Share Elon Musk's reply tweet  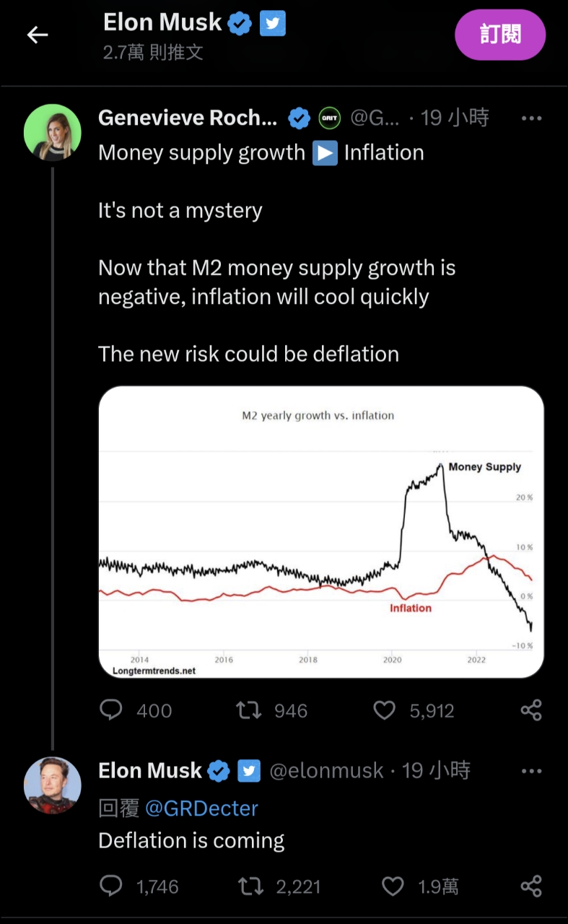pyautogui.click(x=531, y=886)
